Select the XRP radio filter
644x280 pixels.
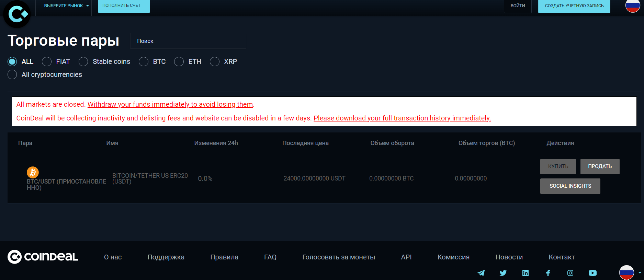tap(215, 61)
